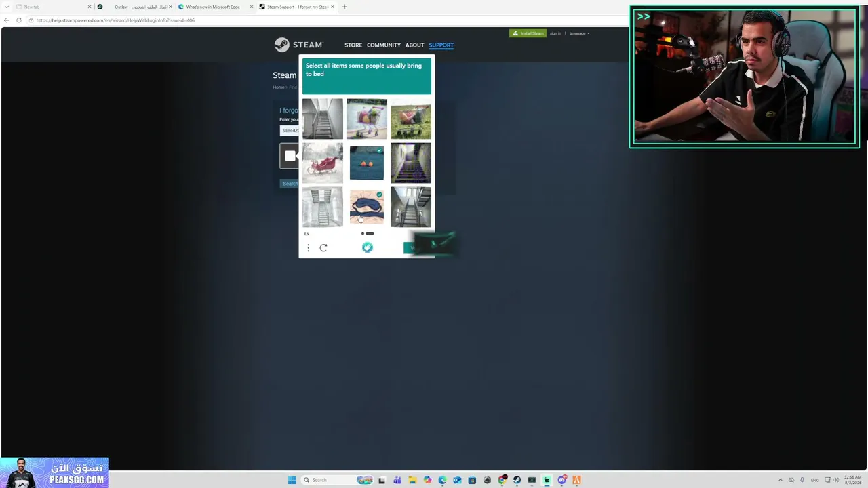This screenshot has width=868, height=488.
Task: Open the taskbar clock and date
Action: tap(853, 480)
